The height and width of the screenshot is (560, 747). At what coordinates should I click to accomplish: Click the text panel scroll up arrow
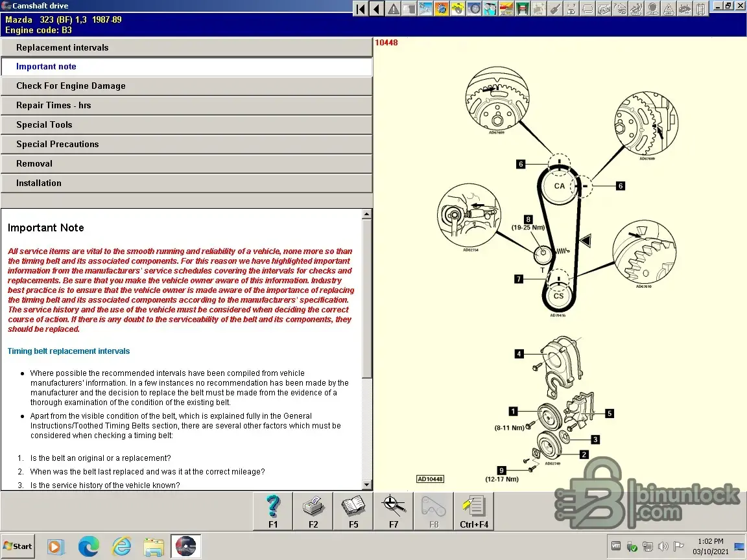tap(366, 214)
